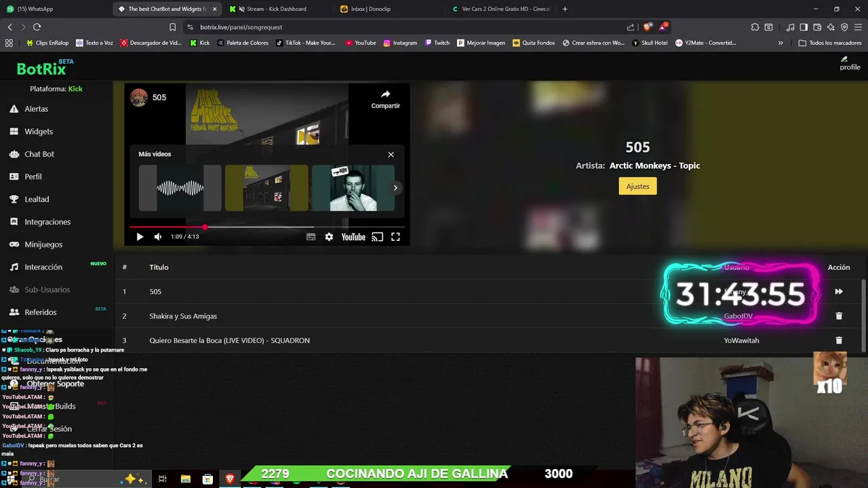Click the Compartir share arrow on video
This screenshot has height=488, width=868.
click(385, 99)
